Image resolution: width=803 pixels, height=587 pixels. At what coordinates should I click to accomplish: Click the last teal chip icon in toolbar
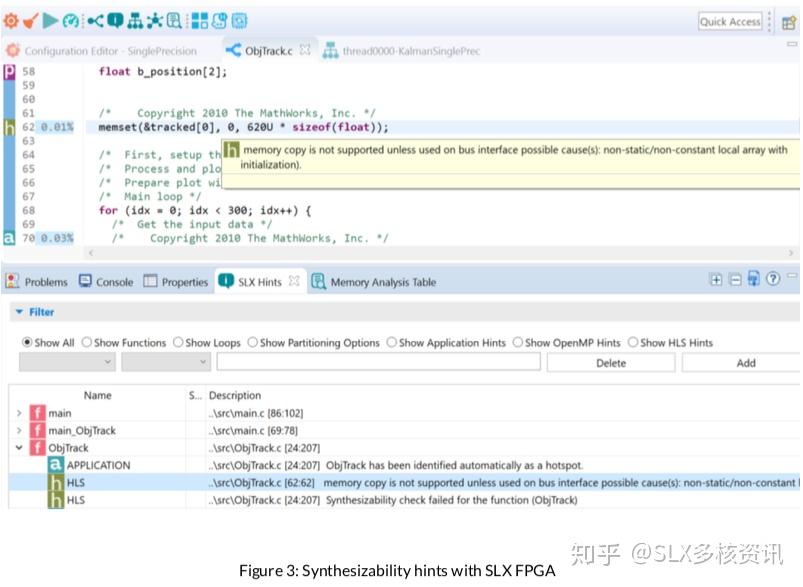(x=239, y=21)
